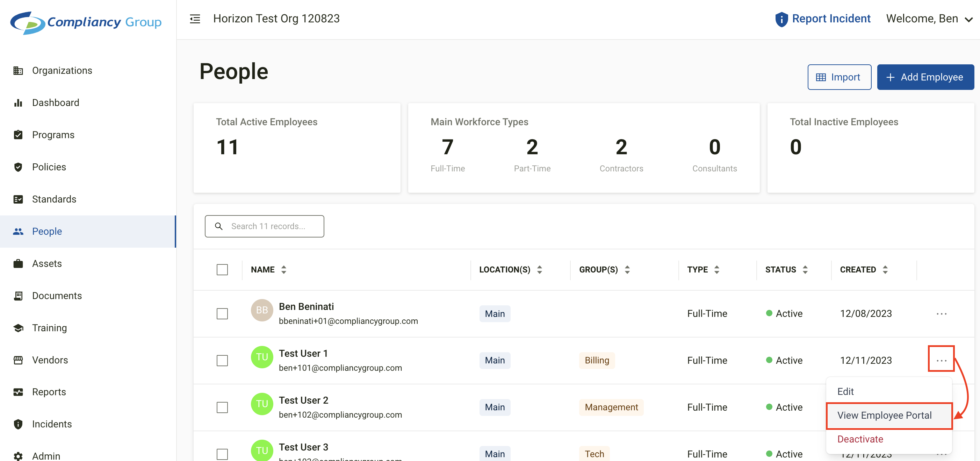The height and width of the screenshot is (461, 980).
Task: Check the box for Ben Beninati
Action: point(222,314)
